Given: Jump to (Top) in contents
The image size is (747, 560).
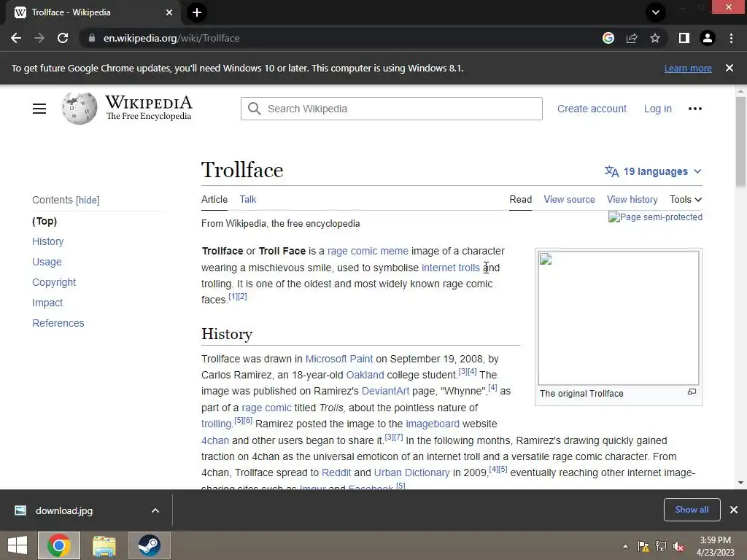Looking at the screenshot, I should click(x=44, y=221).
